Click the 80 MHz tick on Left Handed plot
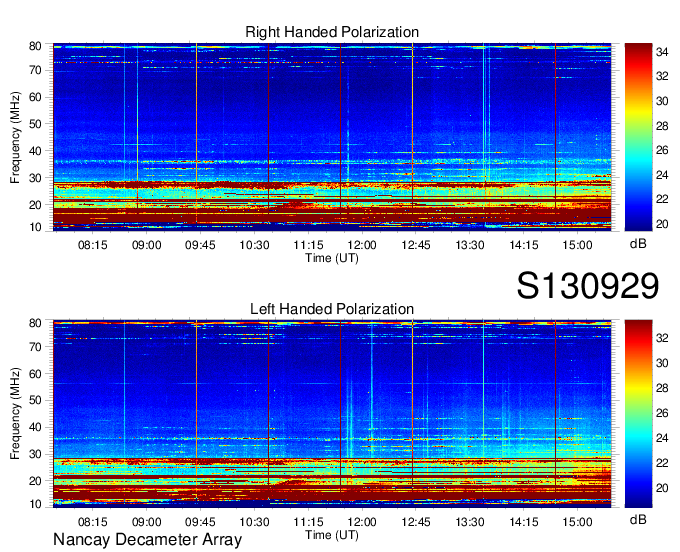 click(35, 323)
